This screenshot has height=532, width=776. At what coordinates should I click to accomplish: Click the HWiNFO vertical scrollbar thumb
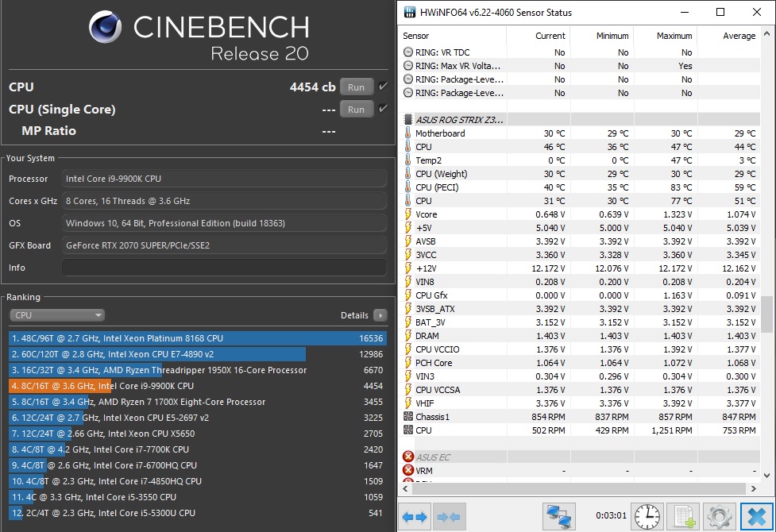766,314
